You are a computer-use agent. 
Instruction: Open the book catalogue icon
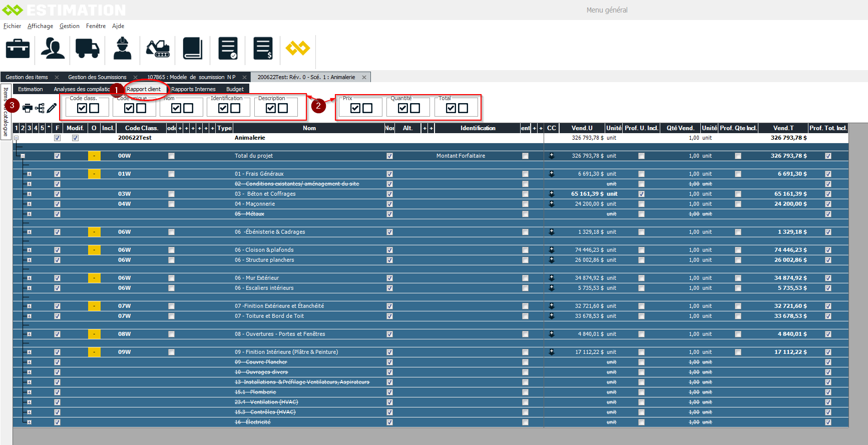pyautogui.click(x=193, y=49)
